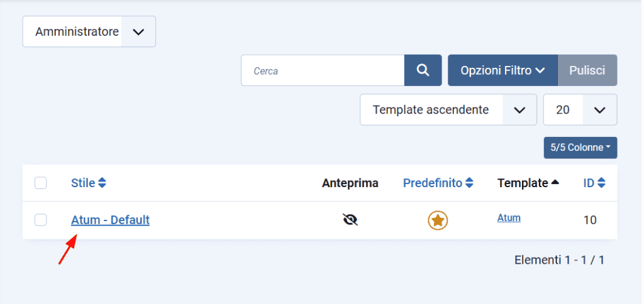Click the crossed-out eye preview icon
644x304 pixels.
tap(350, 219)
